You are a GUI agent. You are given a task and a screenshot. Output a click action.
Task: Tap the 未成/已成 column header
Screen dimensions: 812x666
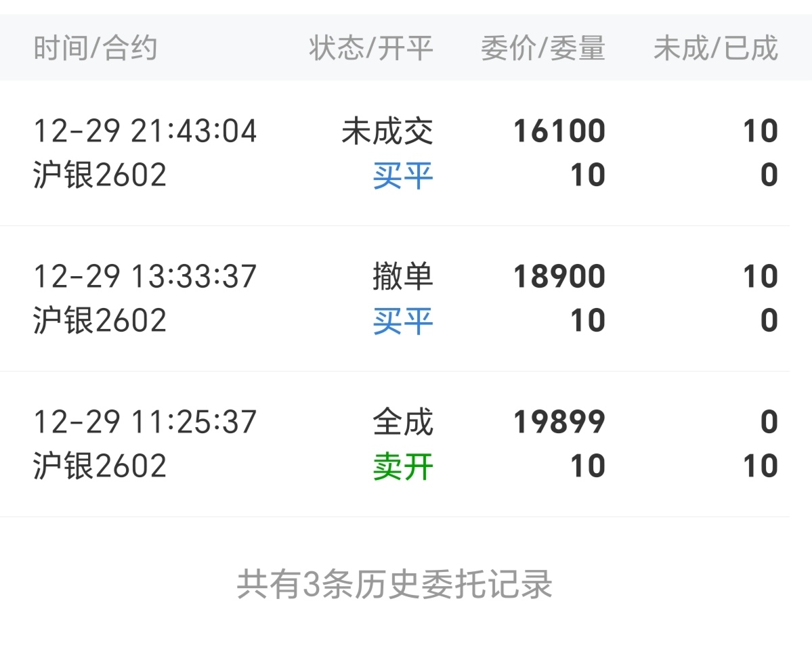click(x=715, y=49)
